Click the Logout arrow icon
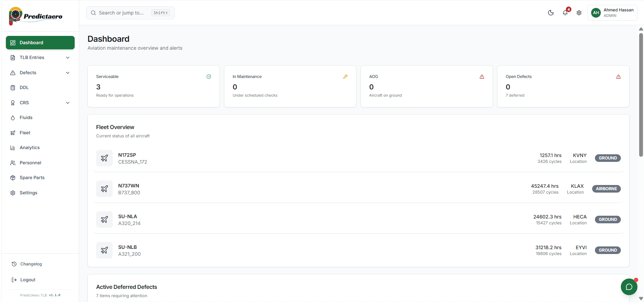Image resolution: width=644 pixels, height=302 pixels. (14, 280)
